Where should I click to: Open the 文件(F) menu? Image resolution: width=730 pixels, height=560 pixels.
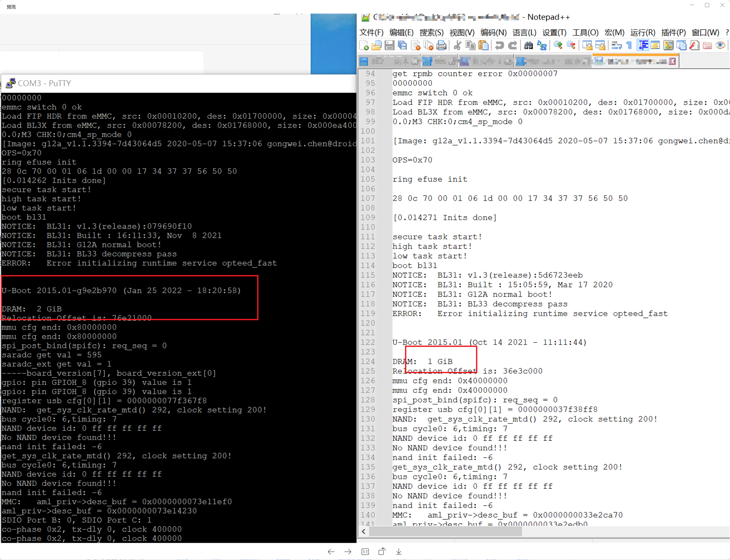pos(371,33)
